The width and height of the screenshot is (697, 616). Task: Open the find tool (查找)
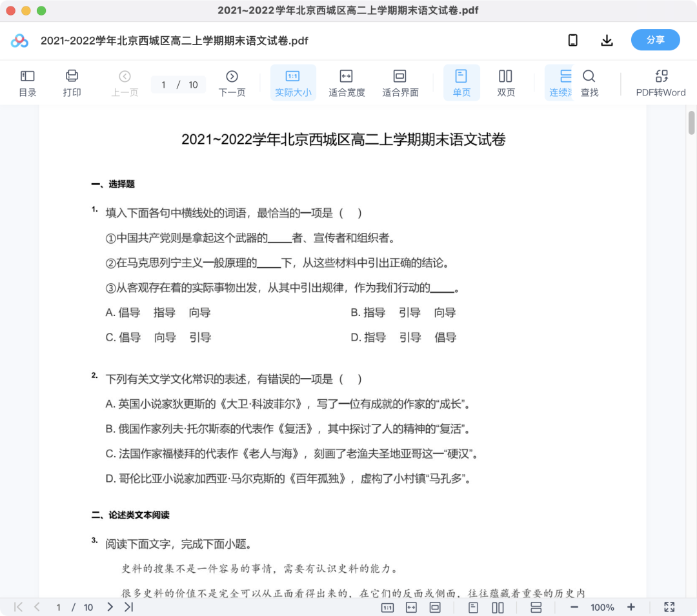click(x=589, y=83)
